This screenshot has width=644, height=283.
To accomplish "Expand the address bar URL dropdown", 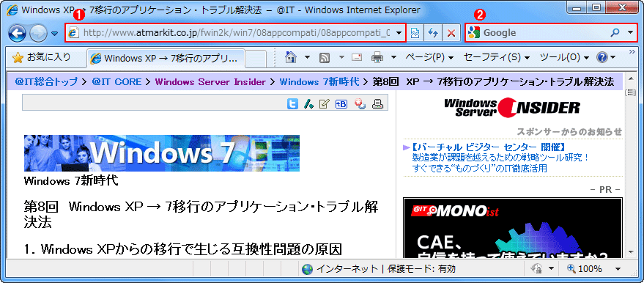I will pos(399,33).
